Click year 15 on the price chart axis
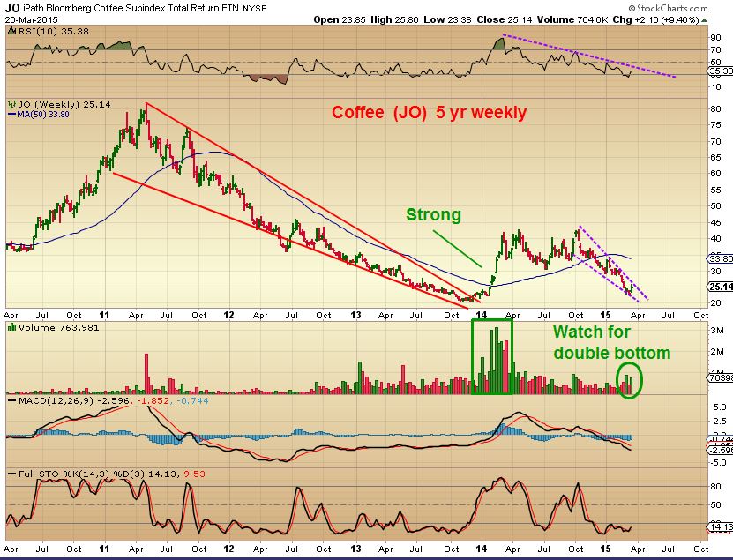 pos(605,315)
